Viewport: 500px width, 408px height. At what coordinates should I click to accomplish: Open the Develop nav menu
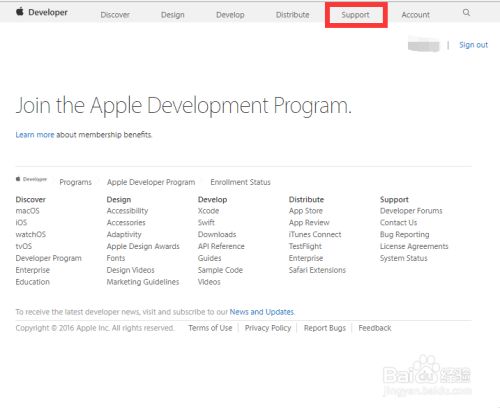pos(230,15)
